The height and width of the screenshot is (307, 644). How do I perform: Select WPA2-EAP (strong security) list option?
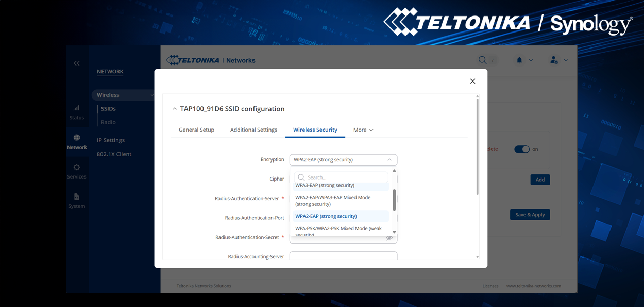pyautogui.click(x=341, y=216)
